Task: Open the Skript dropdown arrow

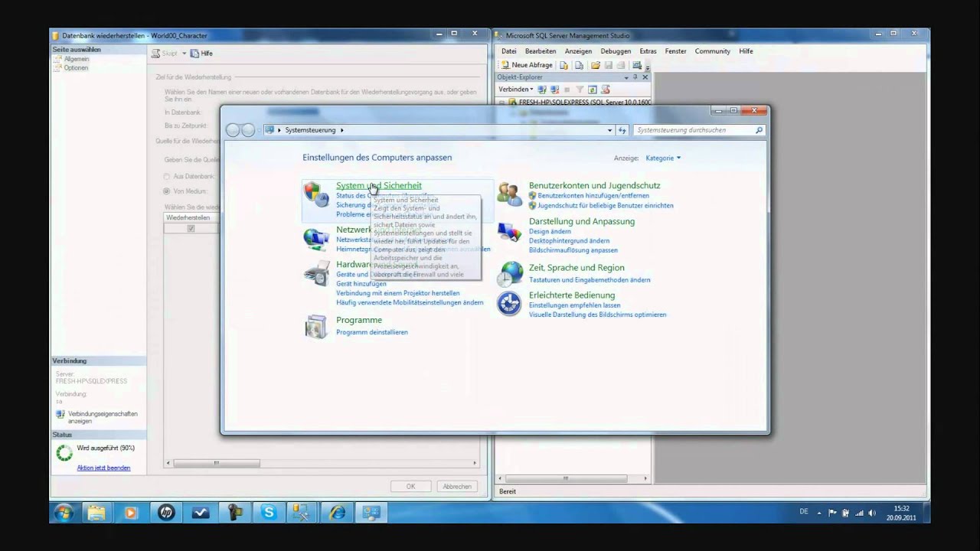Action: click(184, 54)
